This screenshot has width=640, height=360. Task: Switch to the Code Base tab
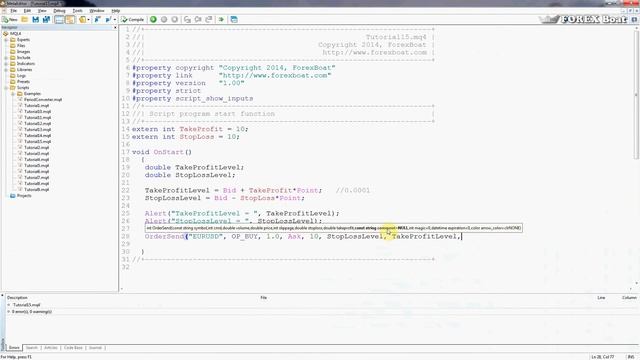tap(73, 348)
